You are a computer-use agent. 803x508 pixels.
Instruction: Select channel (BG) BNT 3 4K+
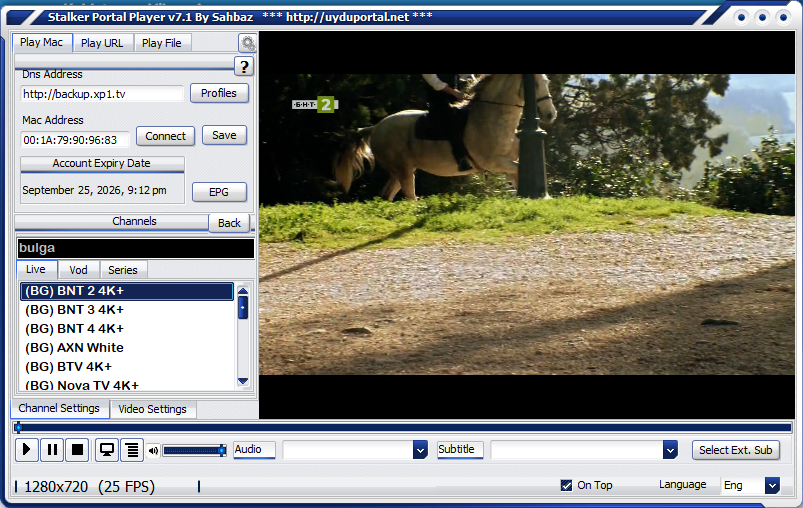click(x=126, y=310)
